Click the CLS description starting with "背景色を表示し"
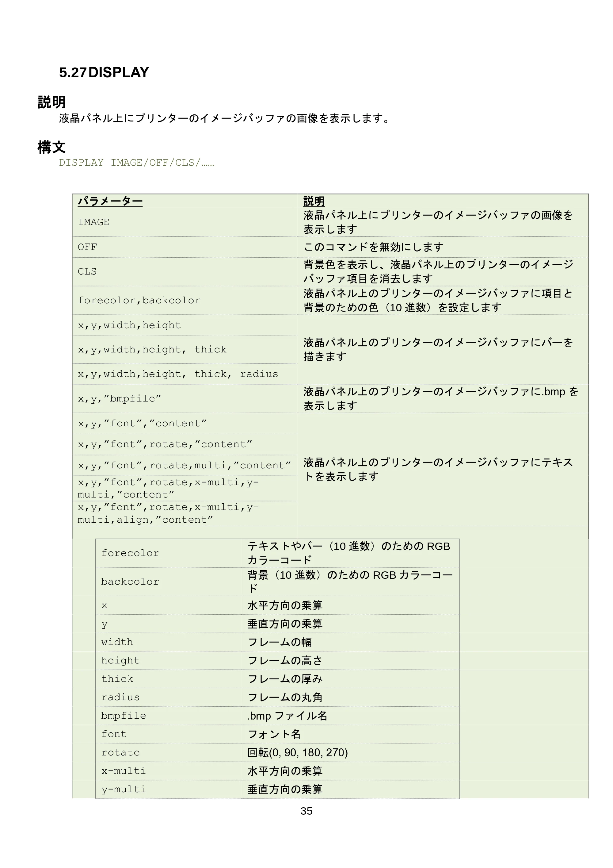The image size is (613, 868). (439, 271)
